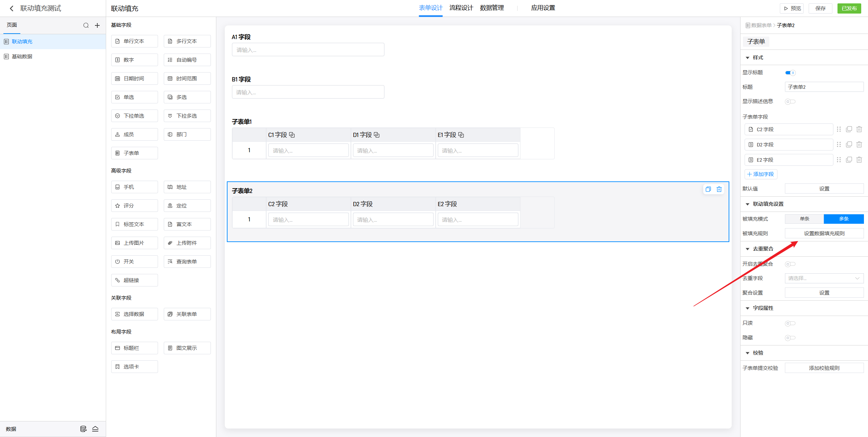The image size is (868, 437).
Task: Delete the C2 字段 in field list
Action: [x=859, y=129]
